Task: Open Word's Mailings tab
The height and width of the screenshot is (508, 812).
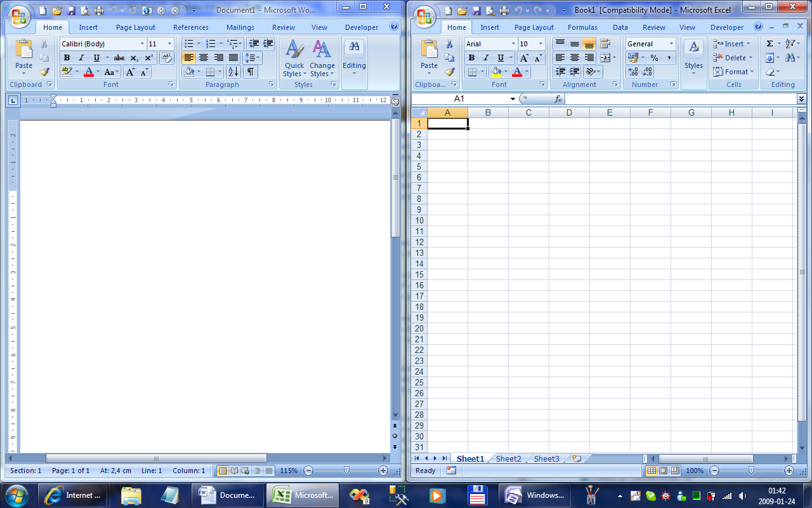Action: point(240,27)
